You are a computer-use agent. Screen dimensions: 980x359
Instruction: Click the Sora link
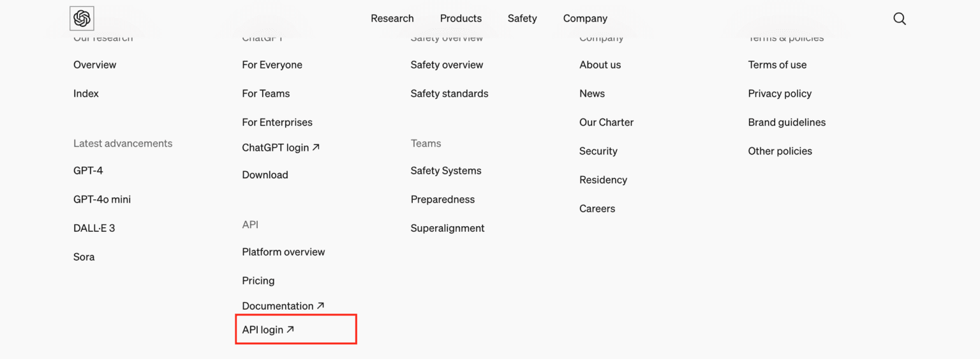coord(84,257)
